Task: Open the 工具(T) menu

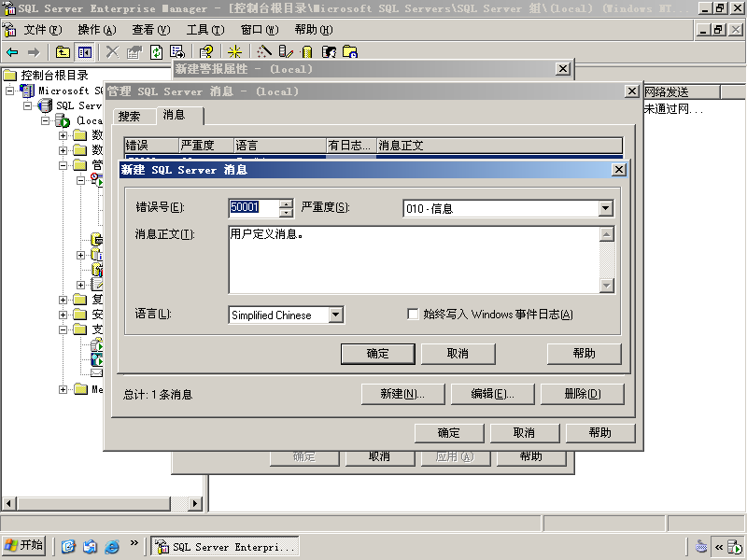Action: [x=205, y=30]
